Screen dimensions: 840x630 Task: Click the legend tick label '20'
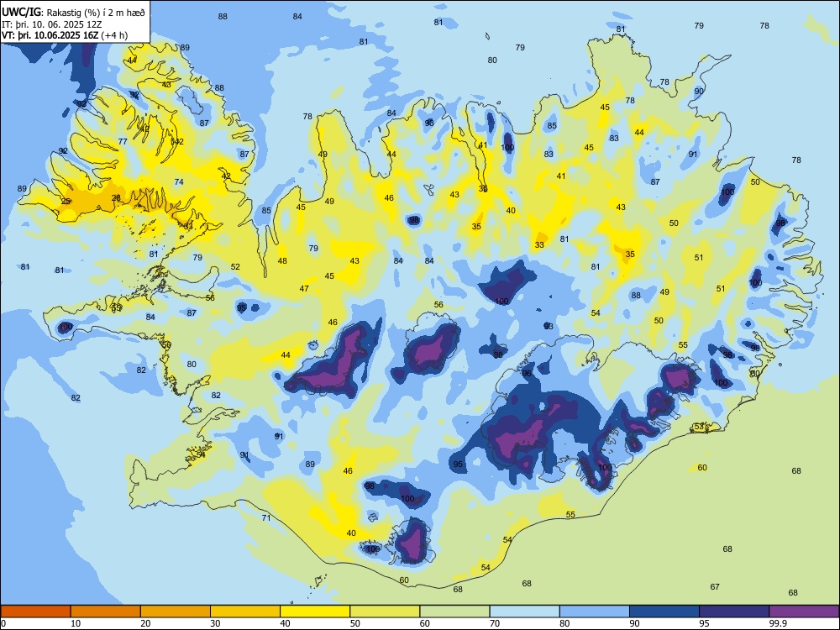click(x=145, y=623)
